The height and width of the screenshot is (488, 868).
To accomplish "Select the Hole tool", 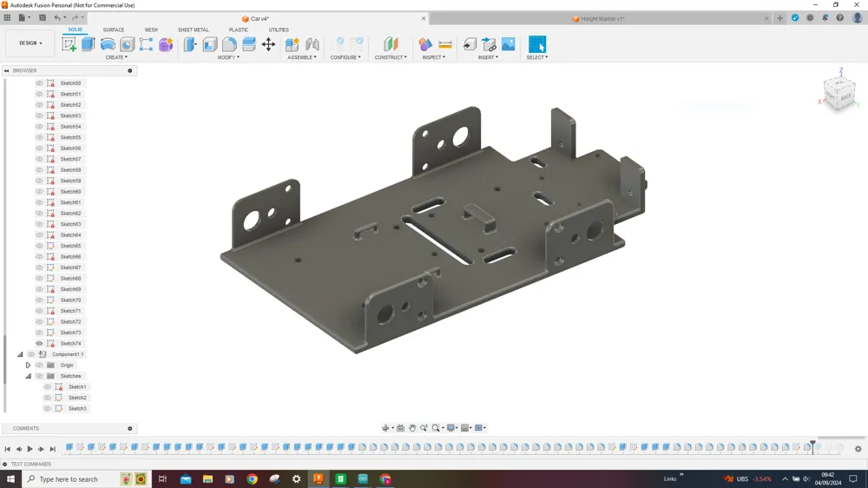I will pos(128,44).
